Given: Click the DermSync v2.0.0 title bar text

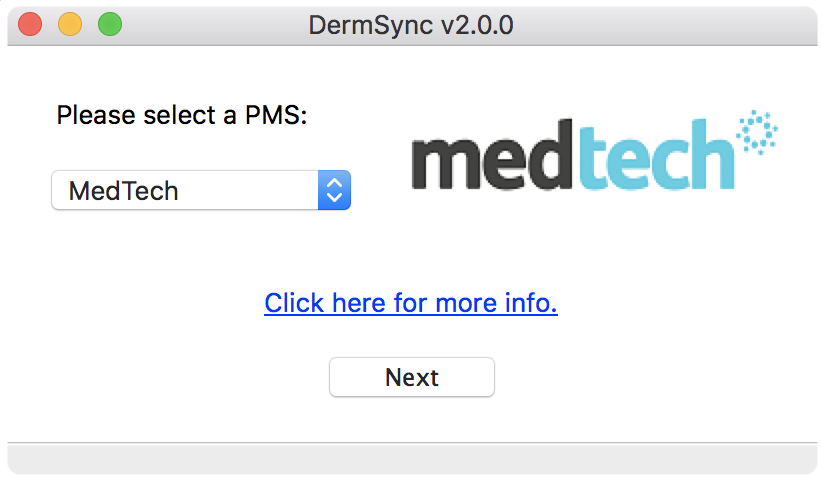Looking at the screenshot, I should [x=411, y=25].
